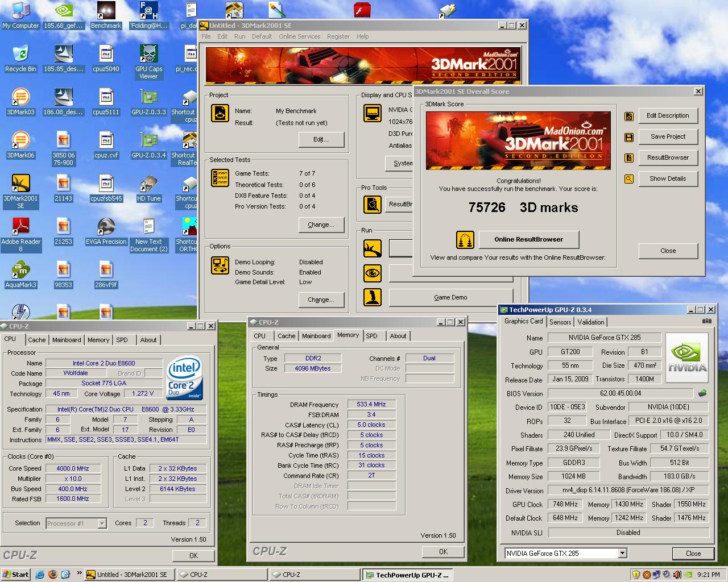Click the Game Demo button
Viewport: 728px width, 582px height.
point(450,297)
